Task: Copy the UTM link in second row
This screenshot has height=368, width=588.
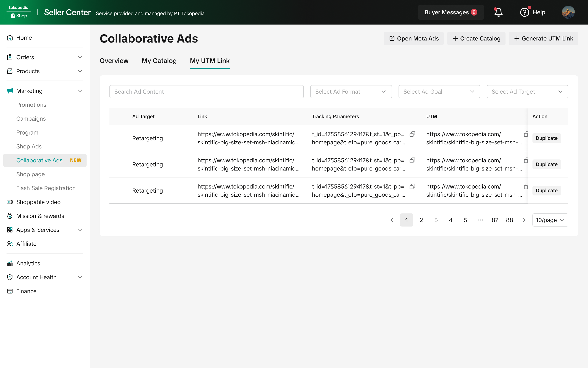Action: coord(526,160)
